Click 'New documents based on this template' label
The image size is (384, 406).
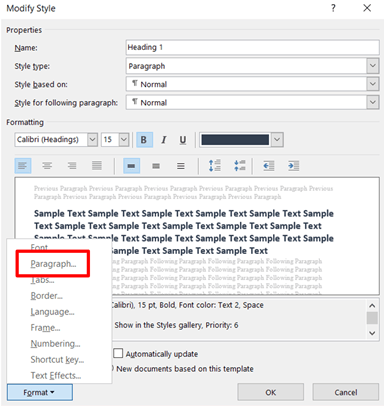185,369
